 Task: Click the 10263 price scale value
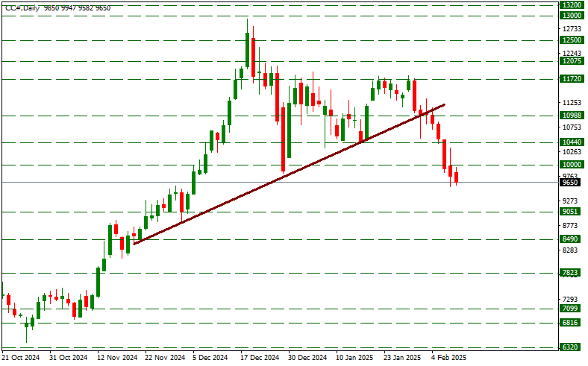(572, 152)
